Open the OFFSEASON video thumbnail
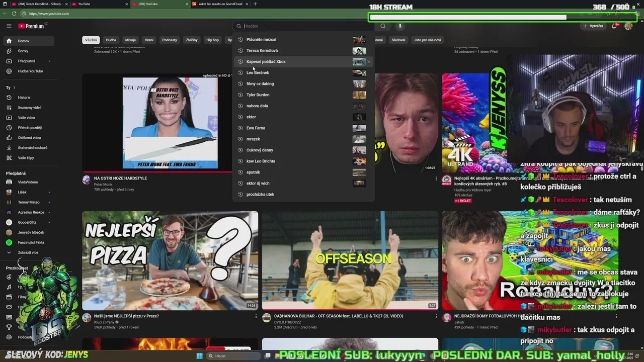644x362 pixels. tap(350, 260)
